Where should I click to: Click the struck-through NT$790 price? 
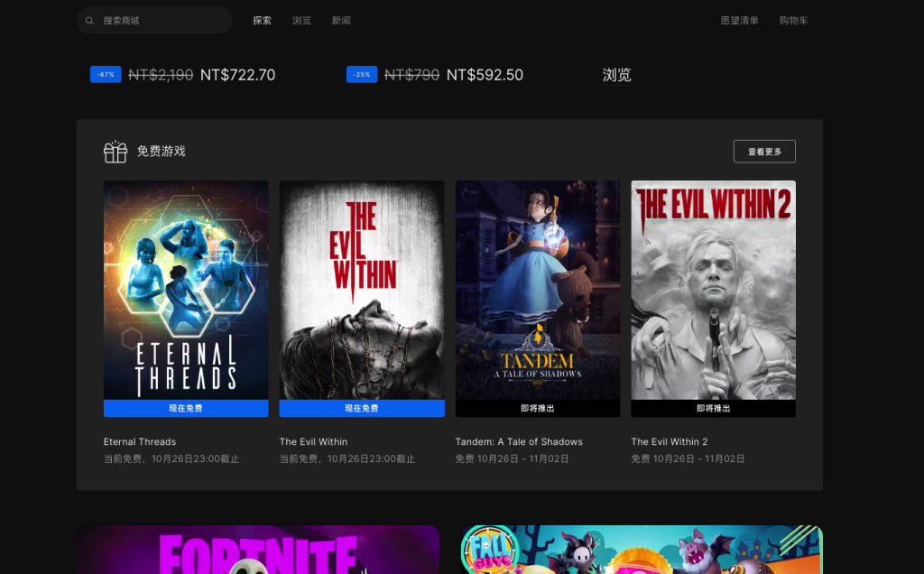pos(411,75)
